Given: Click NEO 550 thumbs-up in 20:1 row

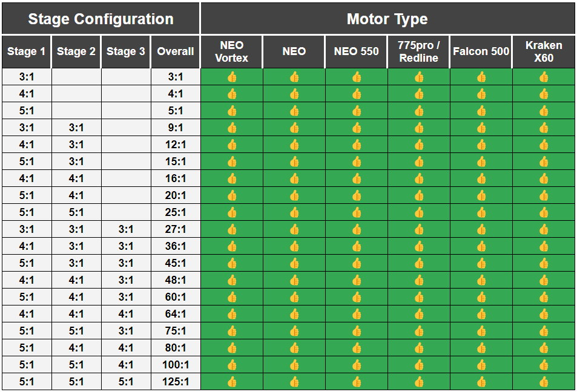Looking at the screenshot, I should tap(357, 195).
